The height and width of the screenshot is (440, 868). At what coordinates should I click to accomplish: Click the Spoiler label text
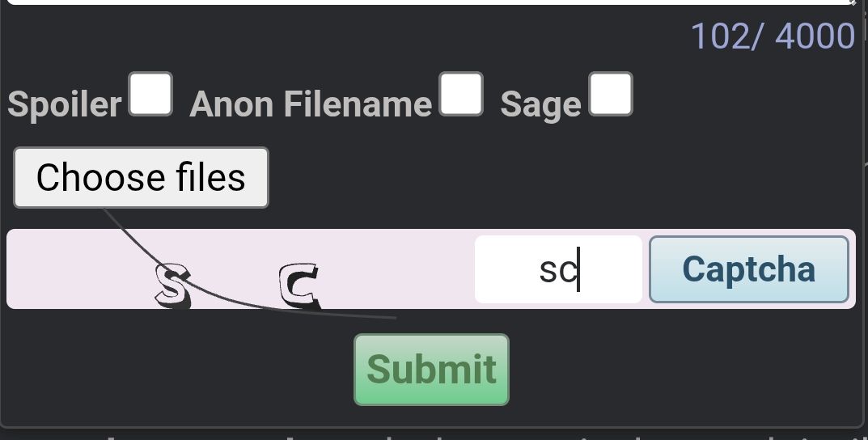coord(65,104)
